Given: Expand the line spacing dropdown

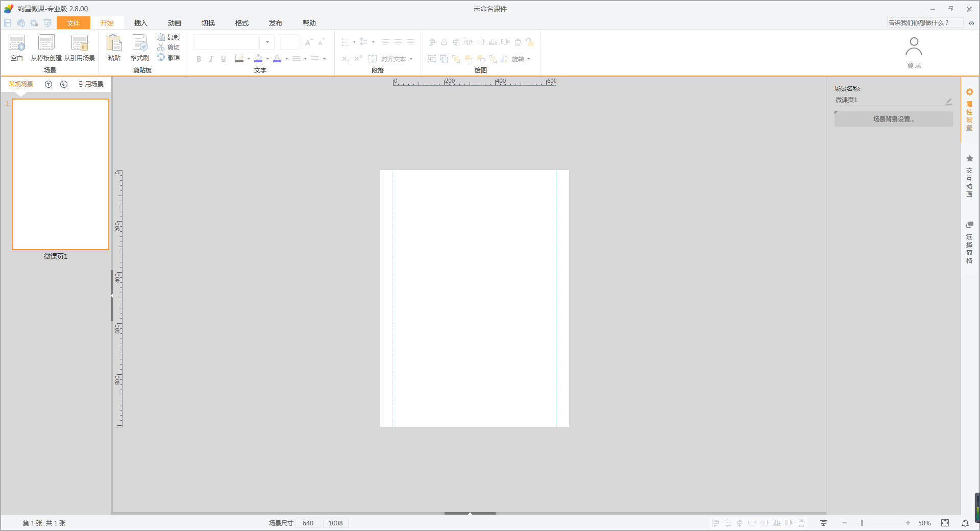Looking at the screenshot, I should coord(373,42).
